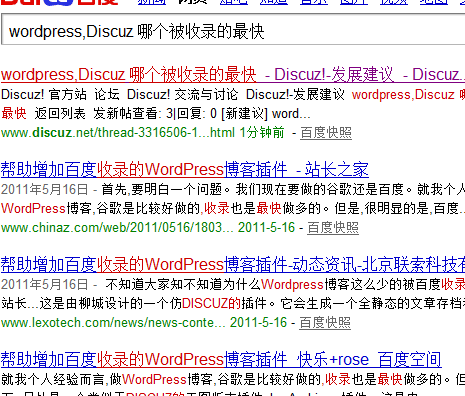
Task: Click the search box containing 'wordpress,Discuz'
Action: point(233,30)
